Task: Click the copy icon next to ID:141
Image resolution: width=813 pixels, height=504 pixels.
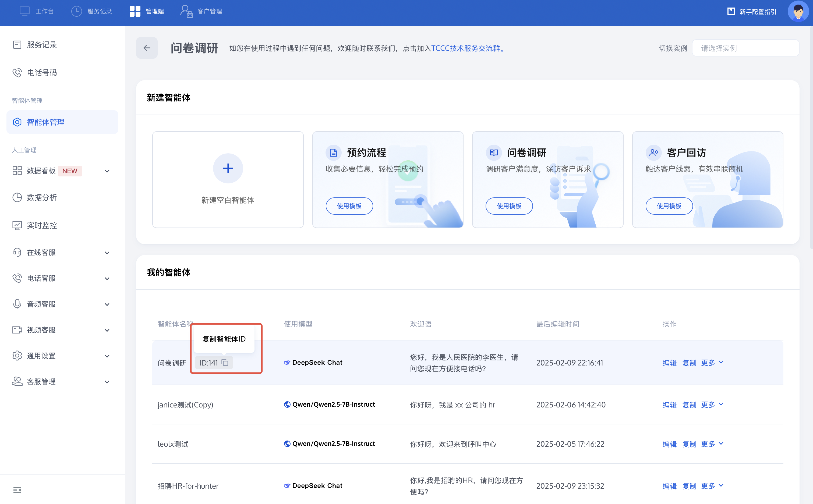Action: click(225, 363)
